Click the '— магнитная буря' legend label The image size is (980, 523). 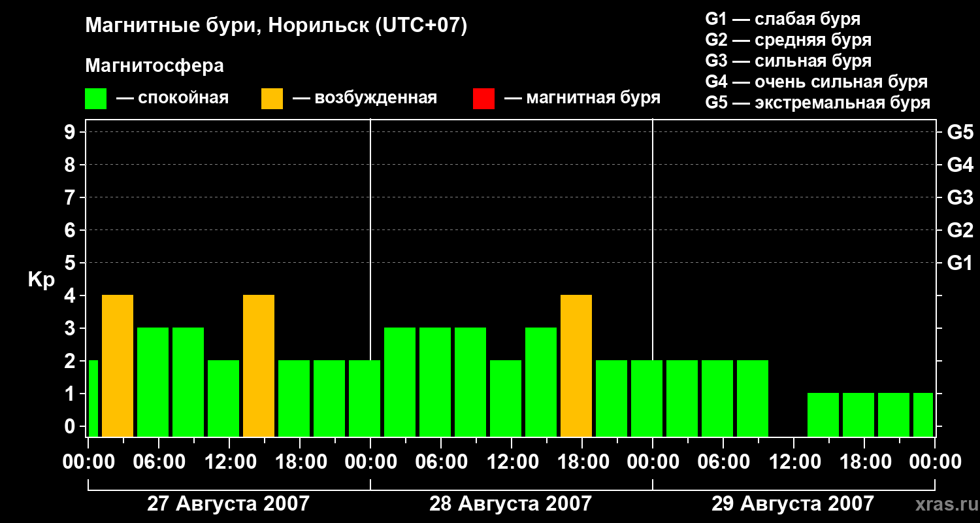(582, 98)
